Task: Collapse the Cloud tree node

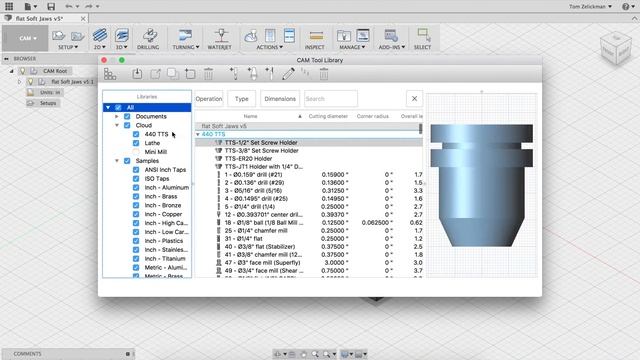Action: pyautogui.click(x=117, y=125)
